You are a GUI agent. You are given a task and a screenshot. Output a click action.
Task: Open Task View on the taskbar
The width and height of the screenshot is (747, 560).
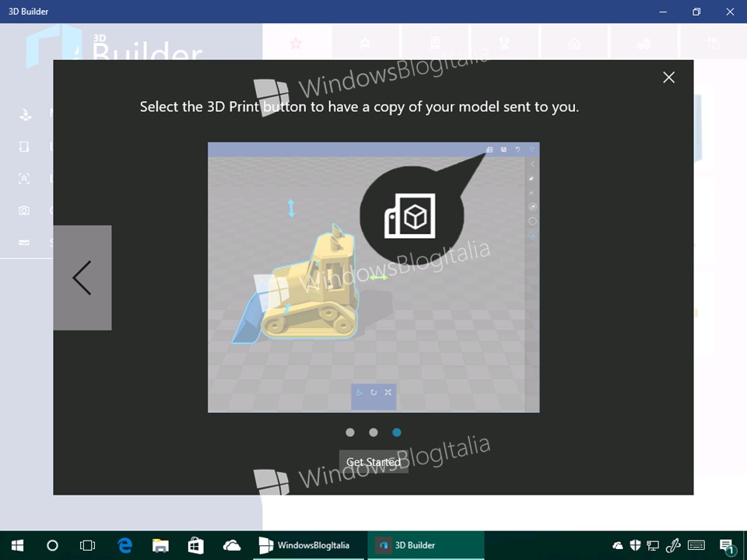88,545
